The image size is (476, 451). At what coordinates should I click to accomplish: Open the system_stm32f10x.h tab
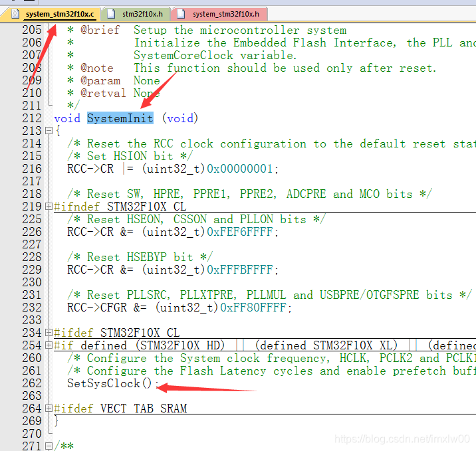pos(219,14)
